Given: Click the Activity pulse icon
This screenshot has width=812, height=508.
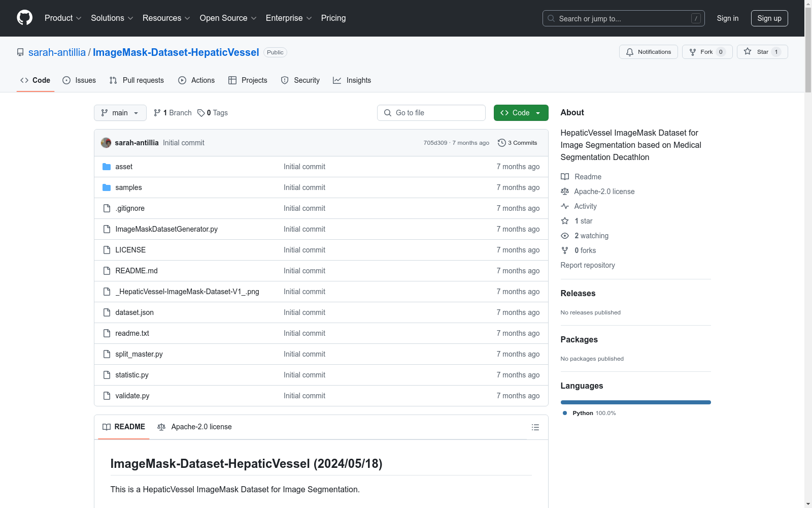Looking at the screenshot, I should click(565, 206).
